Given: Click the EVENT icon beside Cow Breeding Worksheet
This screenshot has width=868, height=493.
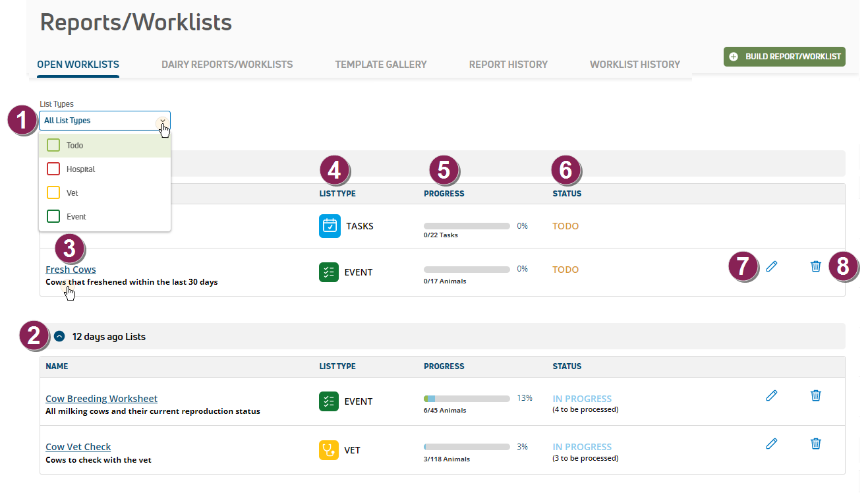Looking at the screenshot, I should coord(329,401).
